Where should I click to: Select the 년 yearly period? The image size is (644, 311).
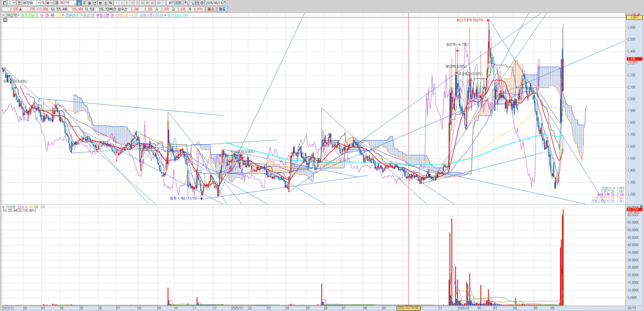point(95,3)
